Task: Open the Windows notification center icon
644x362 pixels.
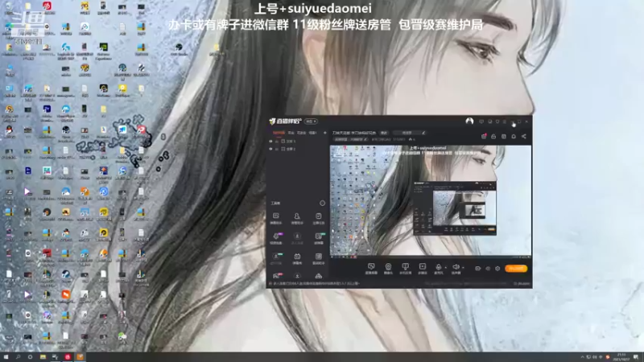Action: pos(636,357)
